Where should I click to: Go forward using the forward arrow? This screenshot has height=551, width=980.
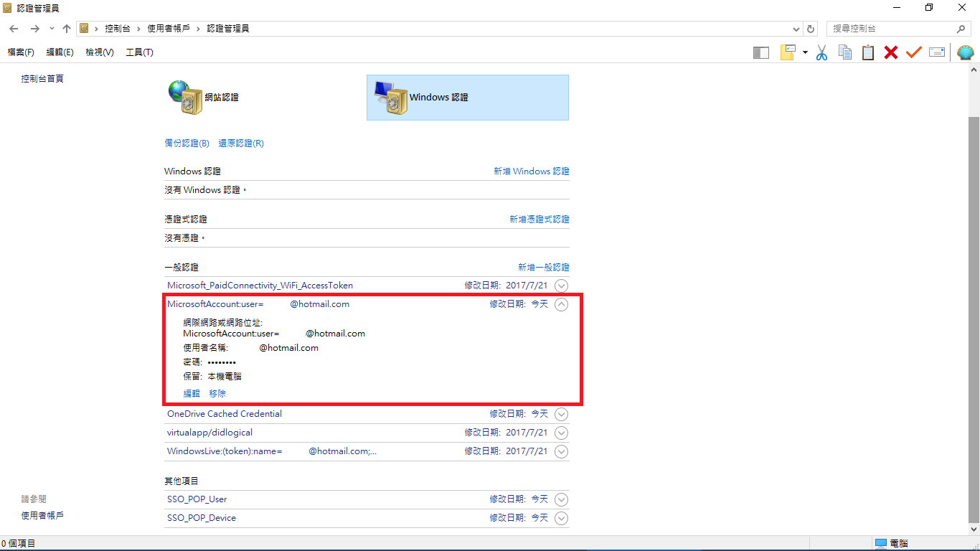pyautogui.click(x=34, y=29)
